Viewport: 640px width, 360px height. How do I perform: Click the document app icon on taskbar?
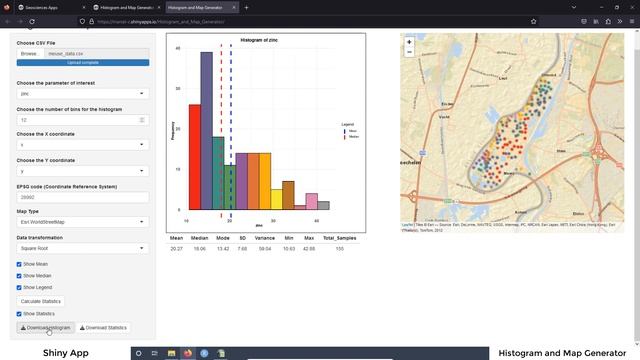coord(221,353)
